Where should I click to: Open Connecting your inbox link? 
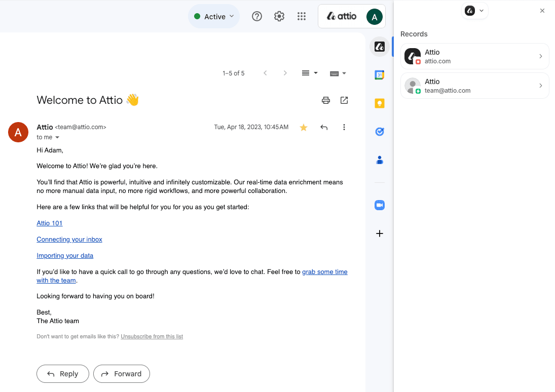click(69, 240)
